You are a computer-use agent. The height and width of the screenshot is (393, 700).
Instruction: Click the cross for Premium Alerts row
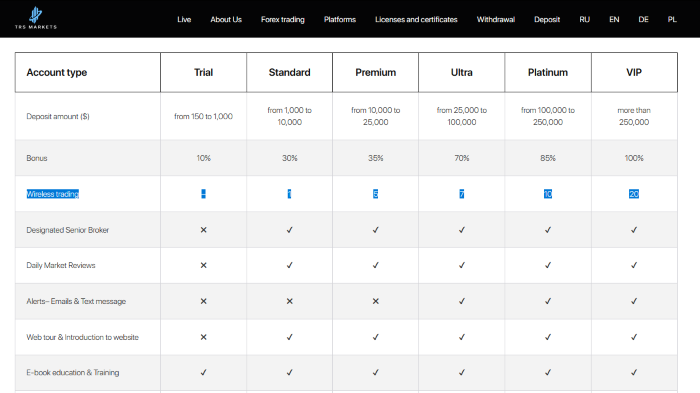pyautogui.click(x=375, y=301)
